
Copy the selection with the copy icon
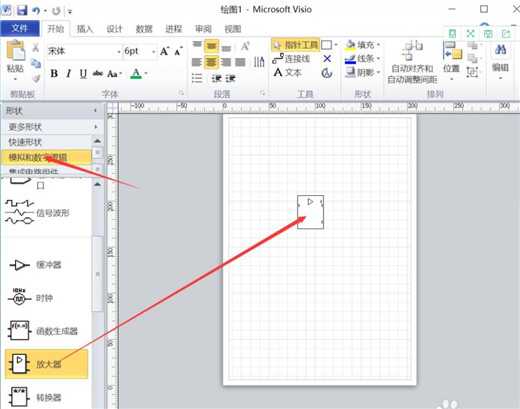click(x=36, y=63)
